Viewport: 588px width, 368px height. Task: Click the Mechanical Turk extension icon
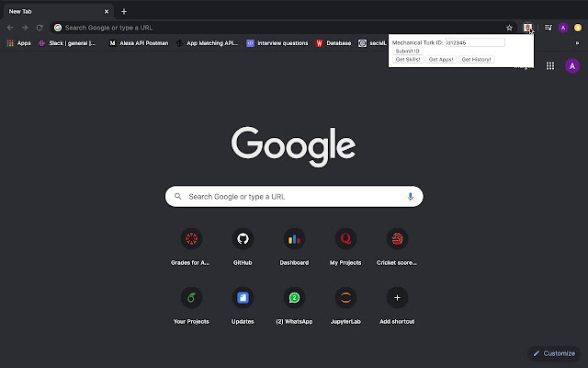click(x=527, y=28)
